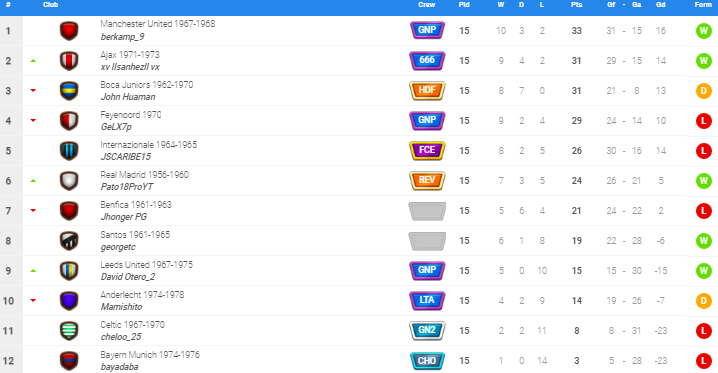The height and width of the screenshot is (373, 718).
Task: Click Manchester United's red club shield
Action: pos(69,31)
